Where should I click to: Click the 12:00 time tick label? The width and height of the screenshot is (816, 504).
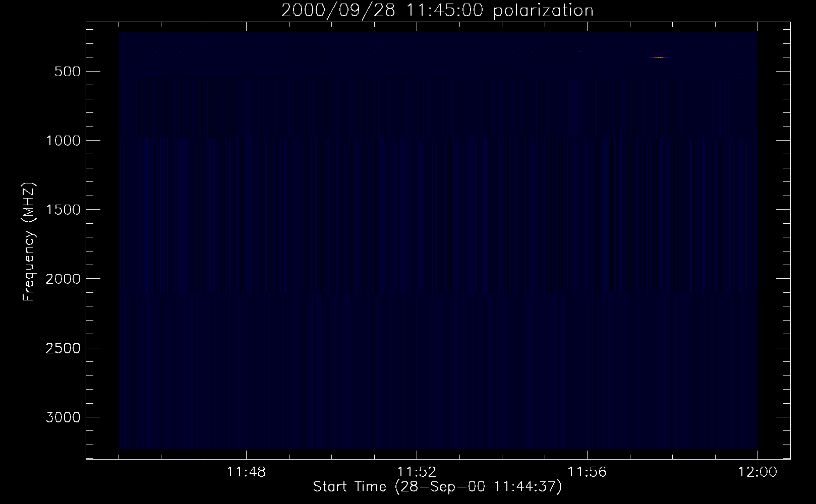tap(757, 472)
